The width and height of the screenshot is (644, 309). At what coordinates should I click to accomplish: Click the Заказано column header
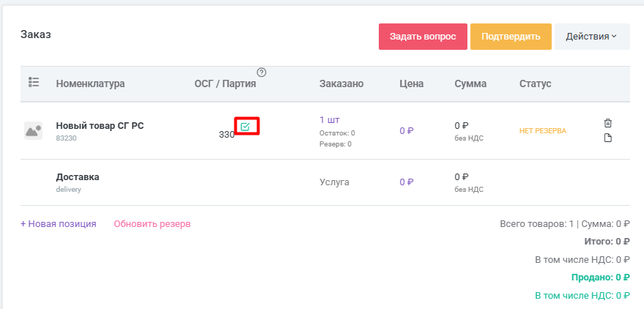[341, 83]
